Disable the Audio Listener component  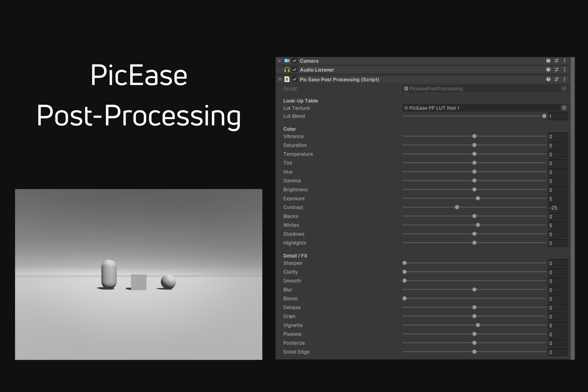(x=294, y=70)
